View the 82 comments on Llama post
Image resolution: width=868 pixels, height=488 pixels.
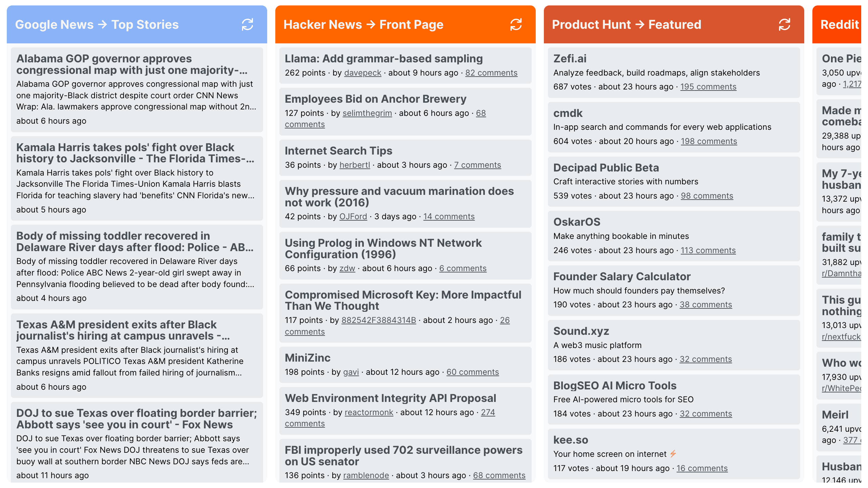pos(491,73)
